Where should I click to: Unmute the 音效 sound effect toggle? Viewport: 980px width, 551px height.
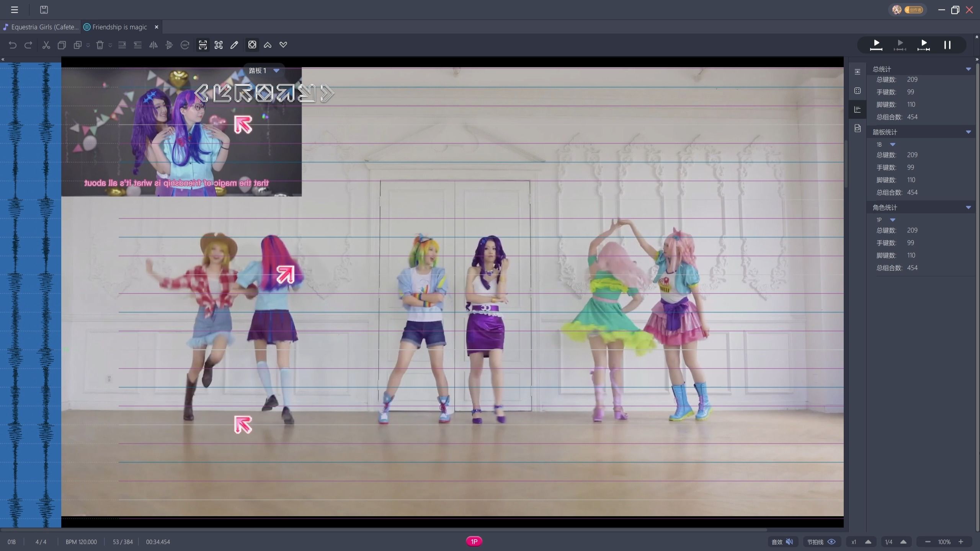pos(789,542)
